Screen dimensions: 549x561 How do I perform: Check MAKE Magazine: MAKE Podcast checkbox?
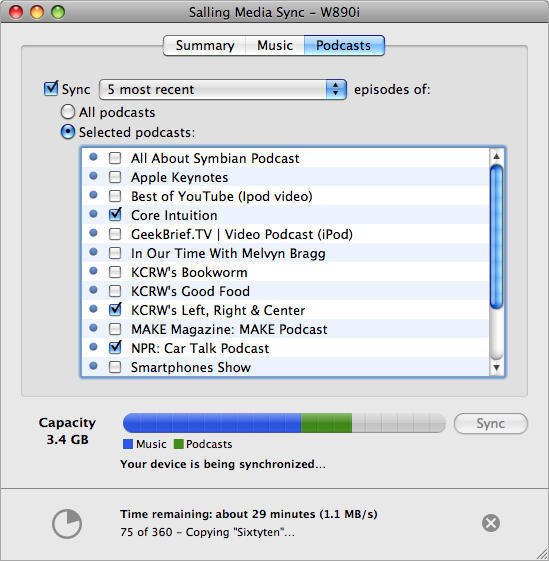point(115,329)
